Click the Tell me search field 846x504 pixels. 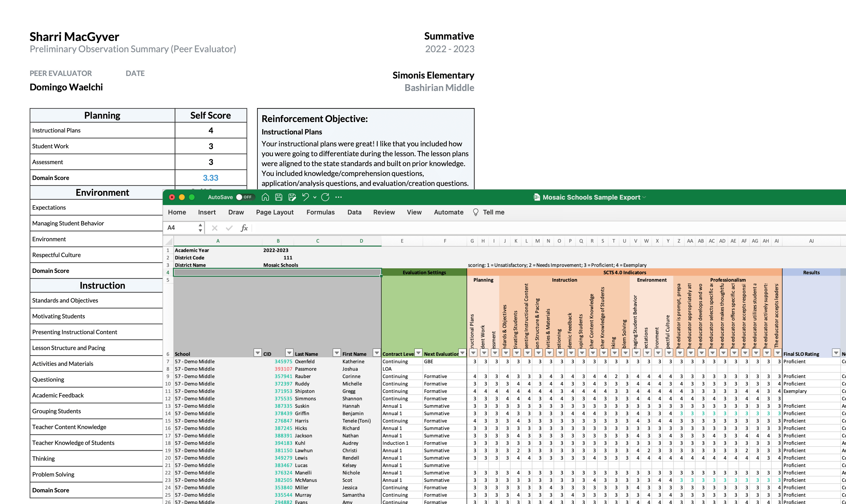coord(493,212)
